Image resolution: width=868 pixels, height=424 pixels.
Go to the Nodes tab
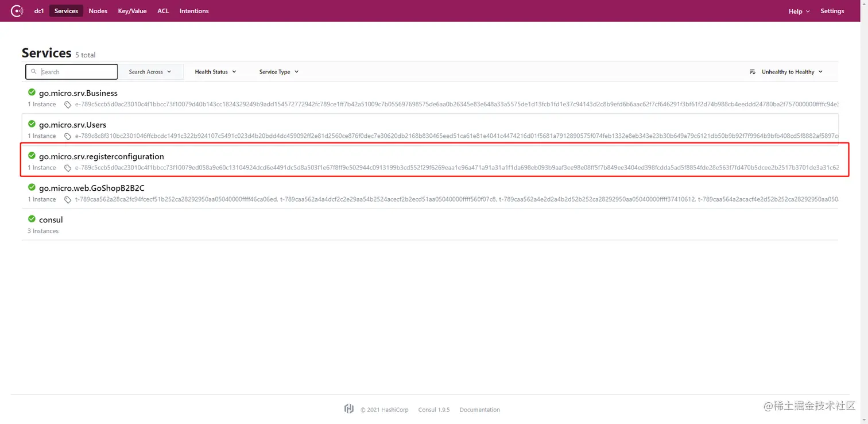tap(98, 11)
